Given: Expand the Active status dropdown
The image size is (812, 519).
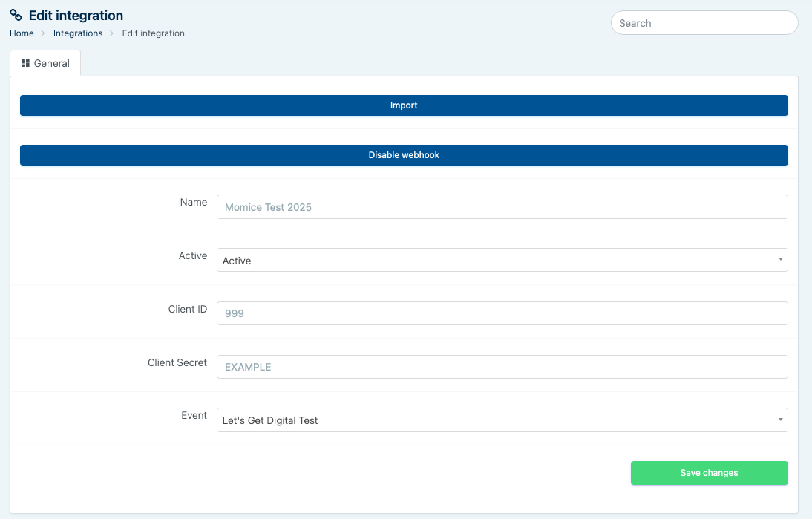Looking at the screenshot, I should (502, 260).
